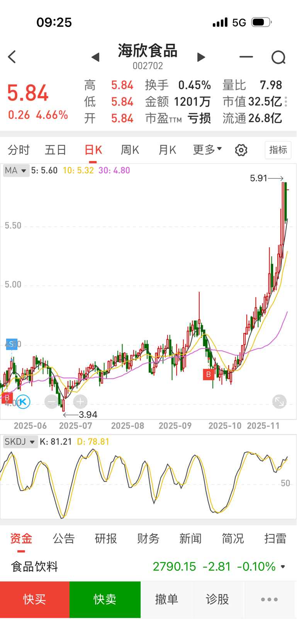The width and height of the screenshot is (297, 644).
Task: Expand the 更多 period dropdown
Action: click(x=207, y=150)
